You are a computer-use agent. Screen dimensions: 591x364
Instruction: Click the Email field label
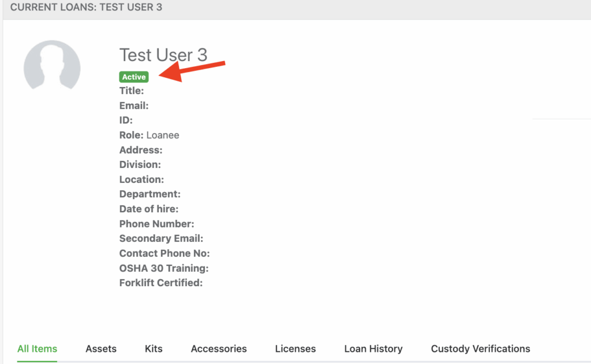tap(133, 105)
